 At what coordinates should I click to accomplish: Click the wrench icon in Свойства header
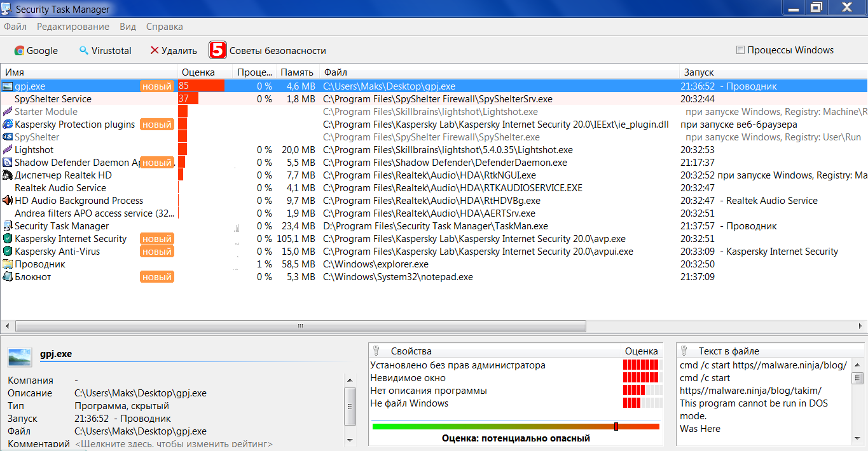click(376, 351)
